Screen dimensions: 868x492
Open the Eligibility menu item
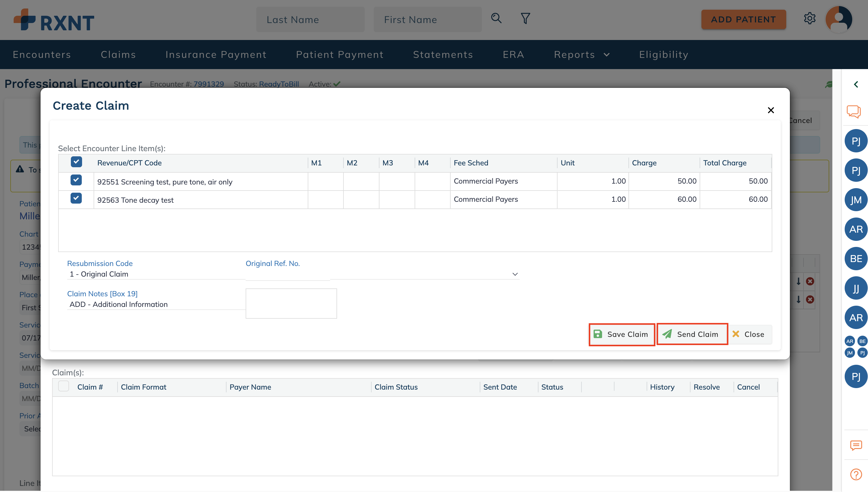click(663, 55)
